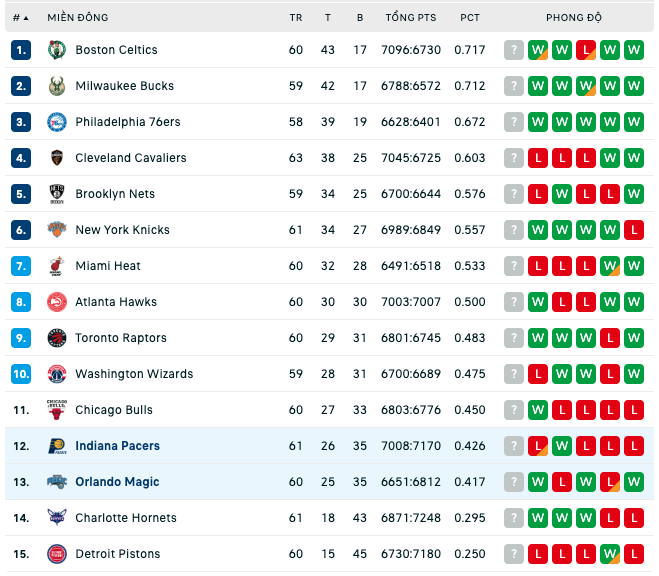The image size is (659, 576).
Task: Select the Brooklyn Nets team logo
Action: (x=57, y=194)
